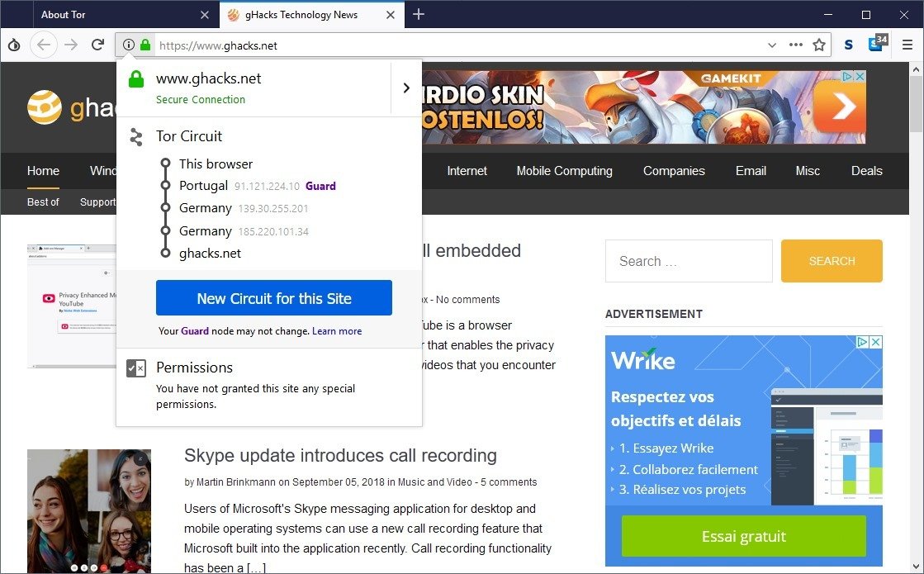Click the orange arrow on Gamekit banner

coord(839,107)
